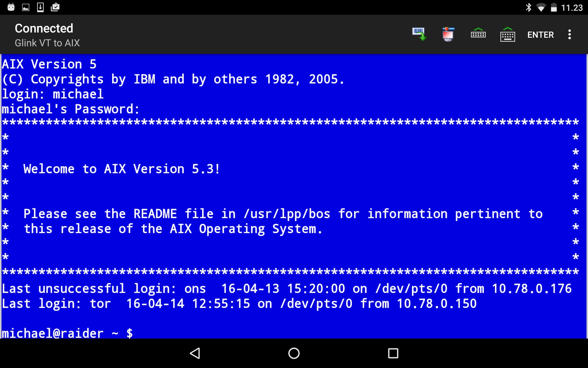The width and height of the screenshot is (588, 368).
Task: Tap the briefcase checkmark notification icon
Action: (55, 7)
